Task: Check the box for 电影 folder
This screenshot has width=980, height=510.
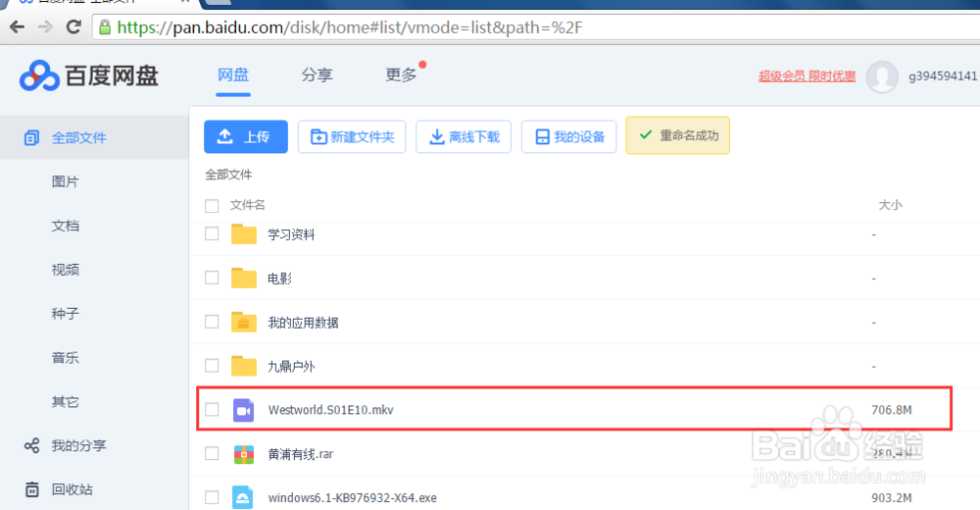Action: pyautogui.click(x=212, y=278)
